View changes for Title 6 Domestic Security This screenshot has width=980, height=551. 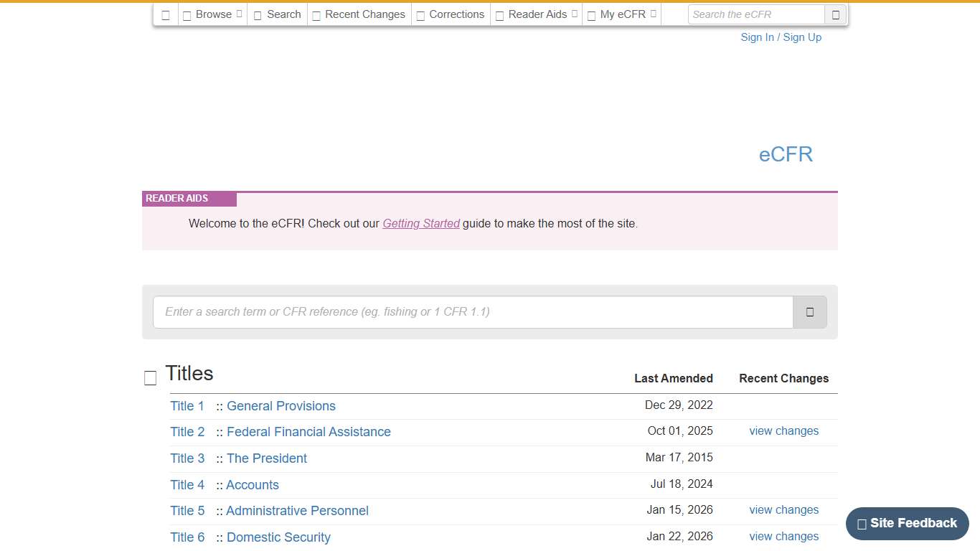point(783,537)
